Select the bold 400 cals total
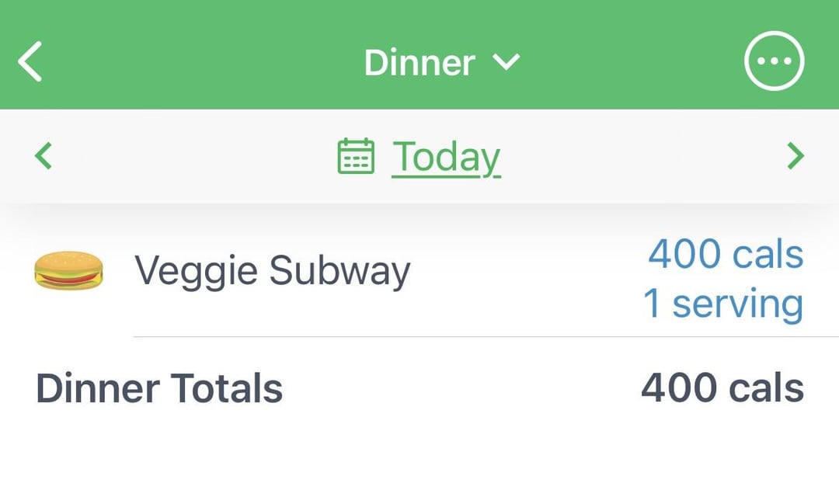Viewport: 839px width, 504px height. (x=722, y=388)
